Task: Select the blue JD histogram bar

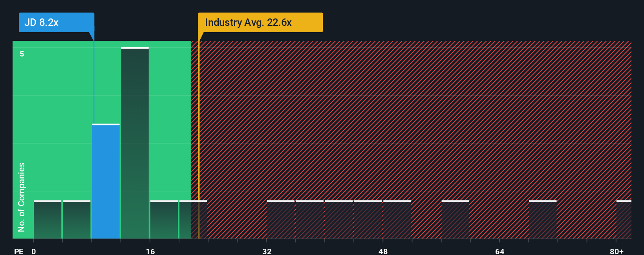Action: [106, 181]
